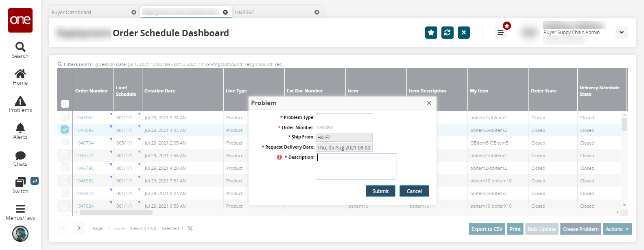The image size is (644, 250).
Task: Expand user role dropdown chevron
Action: (622, 33)
